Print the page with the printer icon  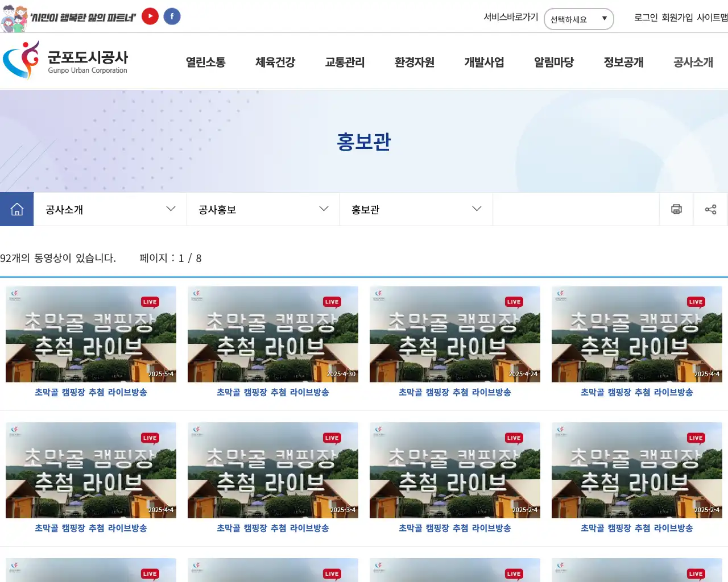click(676, 209)
